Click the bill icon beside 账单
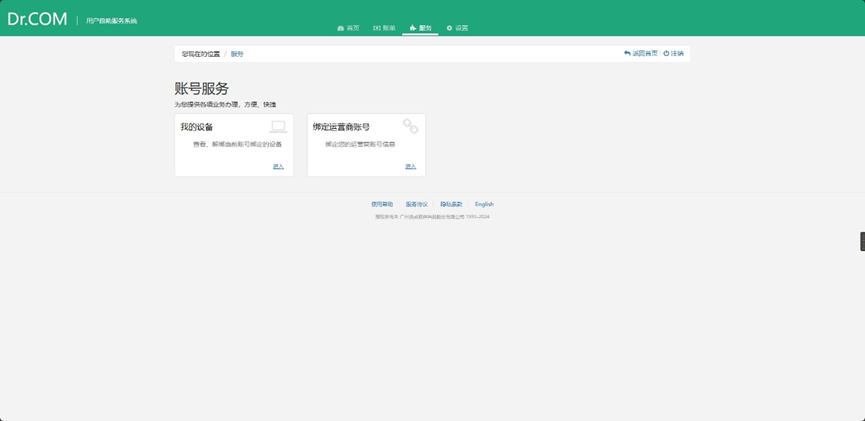865x421 pixels. coord(377,28)
